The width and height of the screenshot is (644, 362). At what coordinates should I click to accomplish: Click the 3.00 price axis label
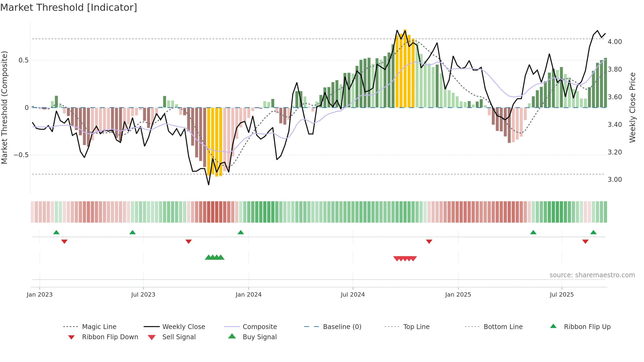pos(615,180)
